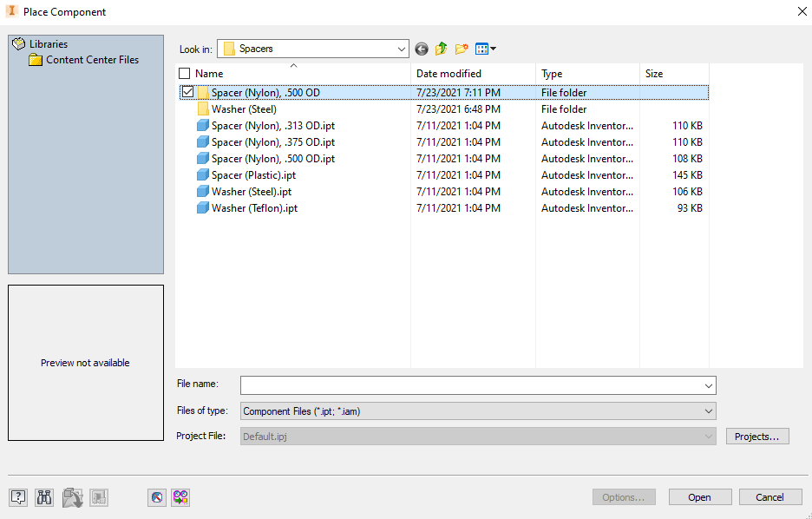Click the Spacer (Plastic).ipt part icon
This screenshot has width=812, height=519.
click(x=203, y=175)
